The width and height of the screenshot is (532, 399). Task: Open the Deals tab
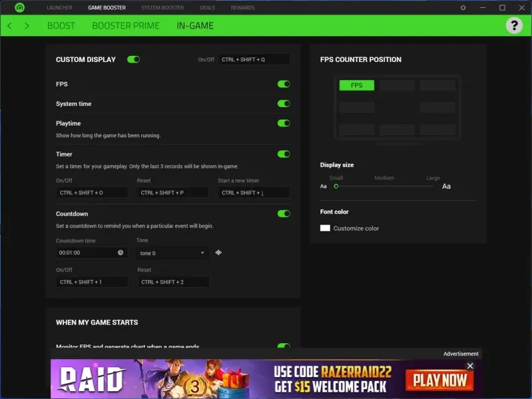point(207,7)
